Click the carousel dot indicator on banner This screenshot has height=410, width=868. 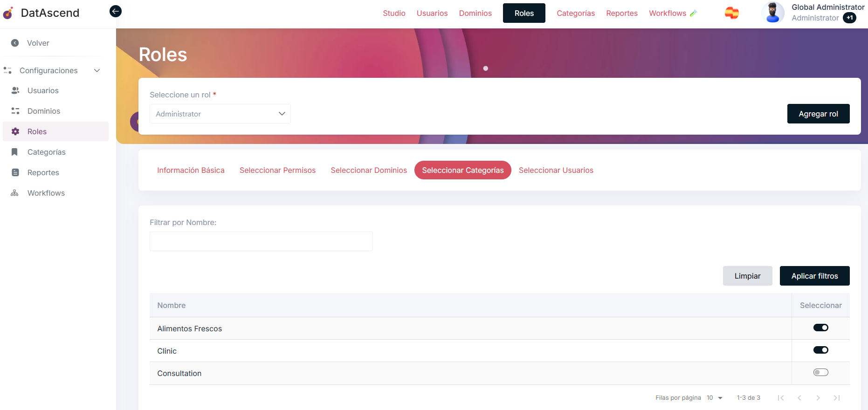[486, 68]
